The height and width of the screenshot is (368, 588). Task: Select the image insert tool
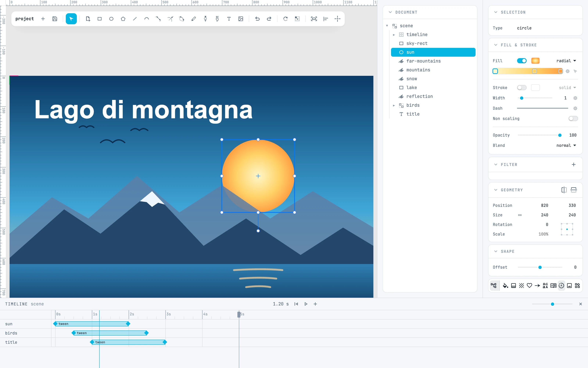(241, 19)
